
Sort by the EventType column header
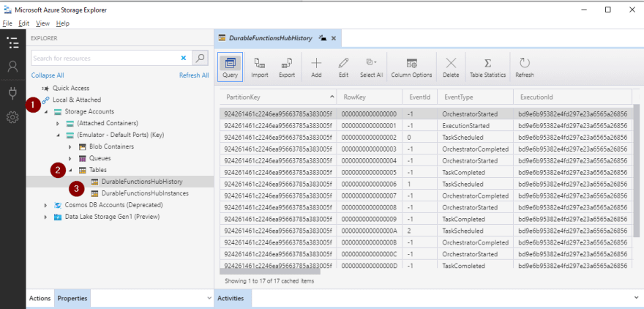(x=475, y=97)
